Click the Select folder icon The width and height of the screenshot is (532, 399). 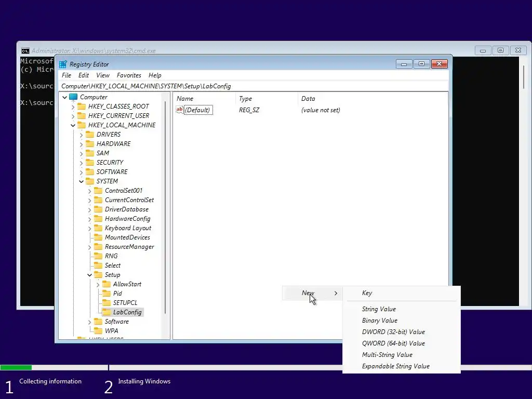click(98, 265)
